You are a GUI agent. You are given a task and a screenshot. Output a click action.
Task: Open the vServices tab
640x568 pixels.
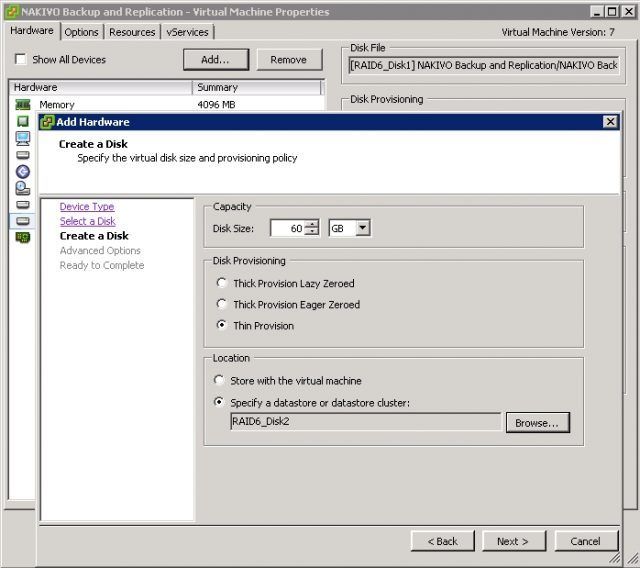click(x=187, y=32)
